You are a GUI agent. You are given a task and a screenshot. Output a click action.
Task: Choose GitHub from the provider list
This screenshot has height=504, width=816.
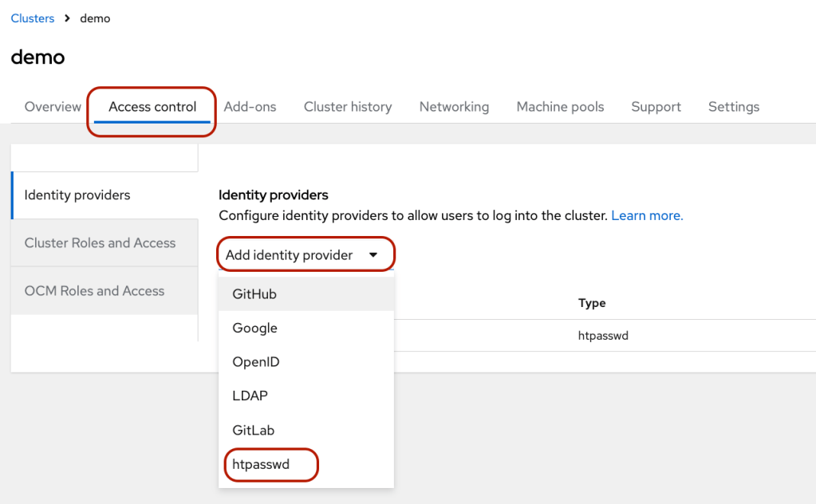254,294
